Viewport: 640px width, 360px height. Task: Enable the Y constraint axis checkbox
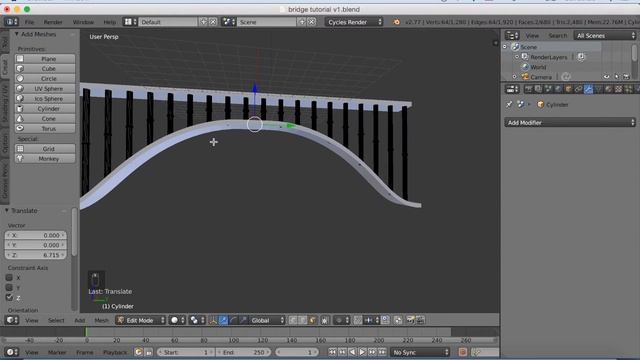point(9,287)
